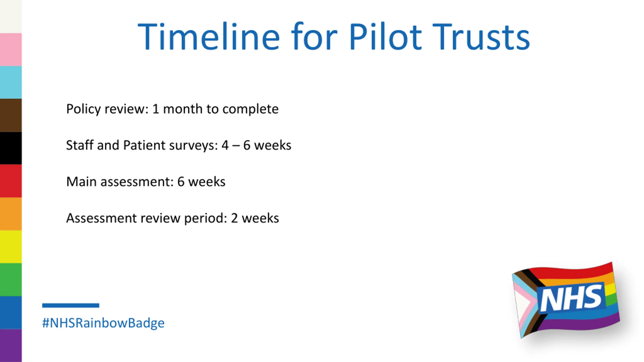Click the dark blue sidebar stripe

pos(11,313)
